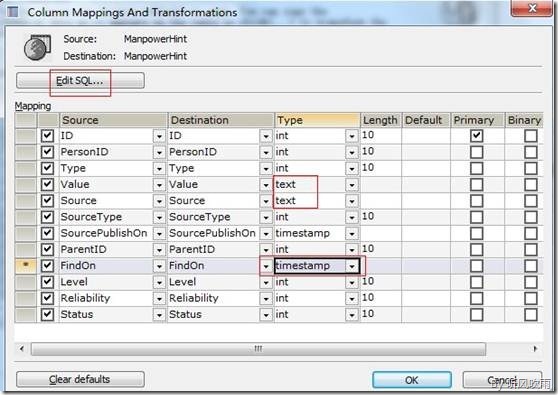The width and height of the screenshot is (558, 395).
Task: Disable the SourceType row include checkbox
Action: 47,217
